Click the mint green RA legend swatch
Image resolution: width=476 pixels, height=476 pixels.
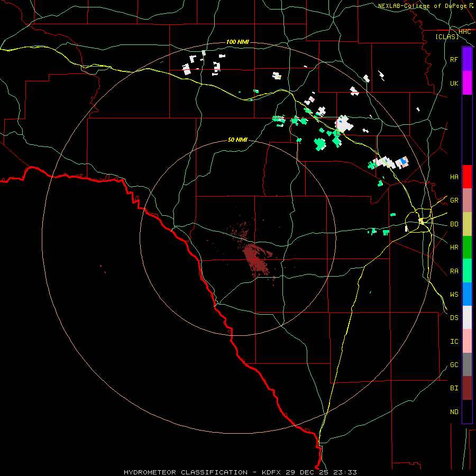(x=467, y=271)
